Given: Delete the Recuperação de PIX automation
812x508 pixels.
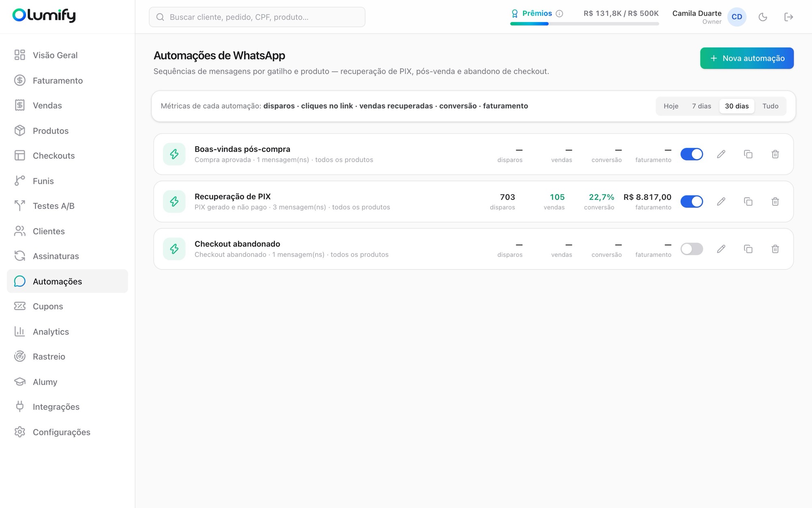Looking at the screenshot, I should (775, 202).
